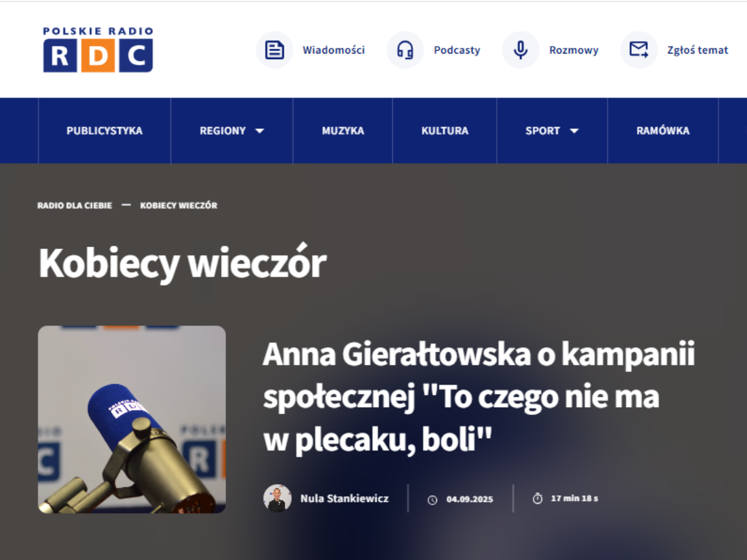Open the Wiadomości document icon
The height and width of the screenshot is (560, 747).
click(x=275, y=50)
